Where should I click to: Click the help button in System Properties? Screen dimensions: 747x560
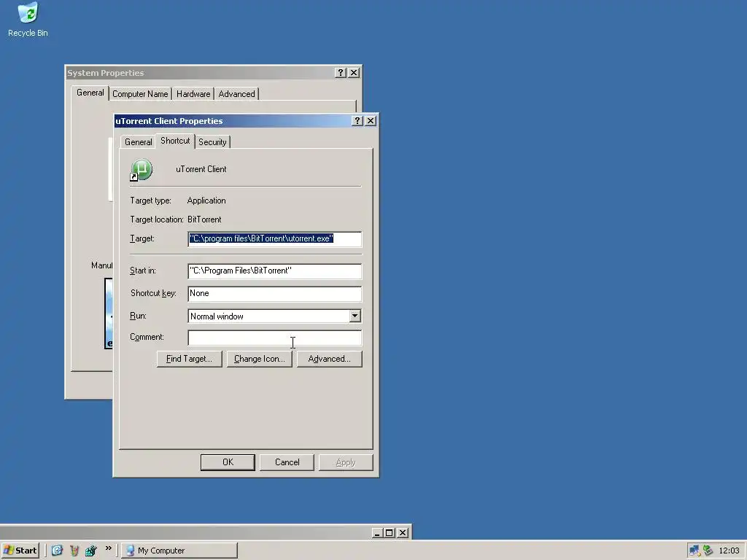[x=340, y=72]
